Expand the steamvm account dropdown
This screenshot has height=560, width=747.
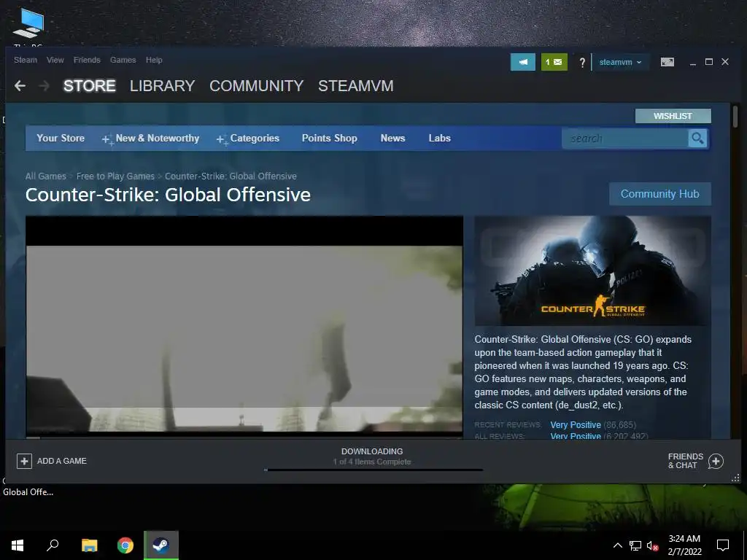(x=620, y=63)
